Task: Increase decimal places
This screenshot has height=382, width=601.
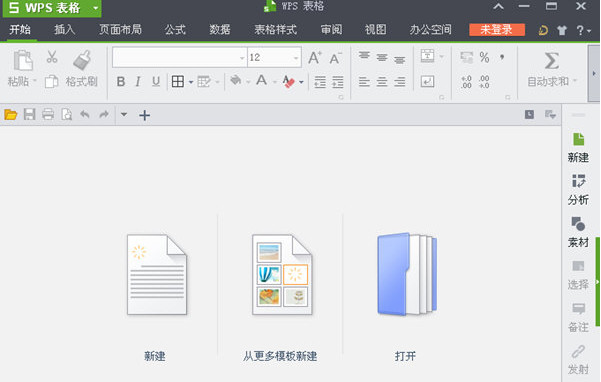Action: (466, 82)
